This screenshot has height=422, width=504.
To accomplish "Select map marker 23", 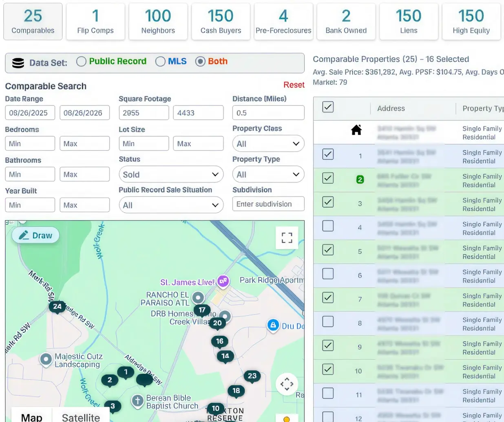I will point(252,376).
